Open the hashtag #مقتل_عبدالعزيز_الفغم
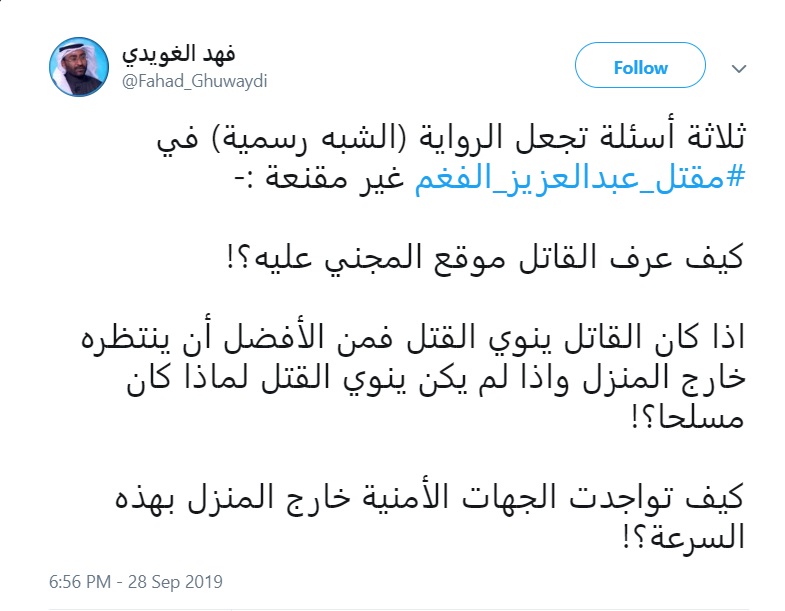Image resolution: width=785 pixels, height=611 pixels. click(x=580, y=177)
